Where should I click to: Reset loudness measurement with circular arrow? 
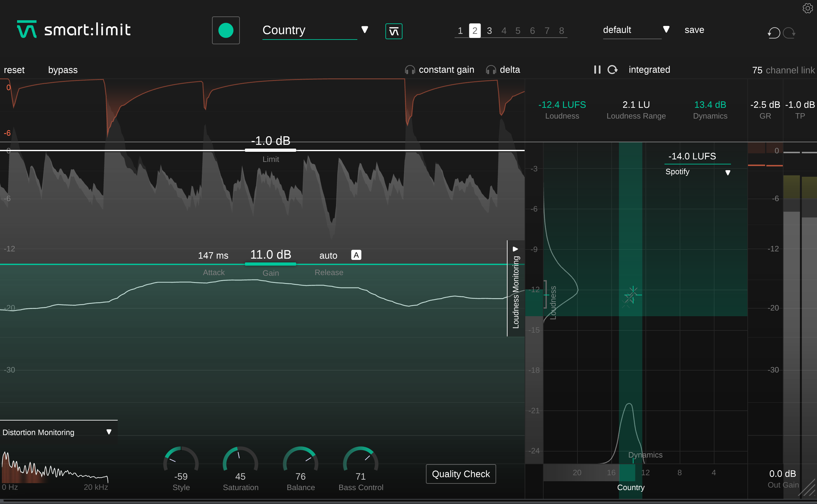coord(612,70)
